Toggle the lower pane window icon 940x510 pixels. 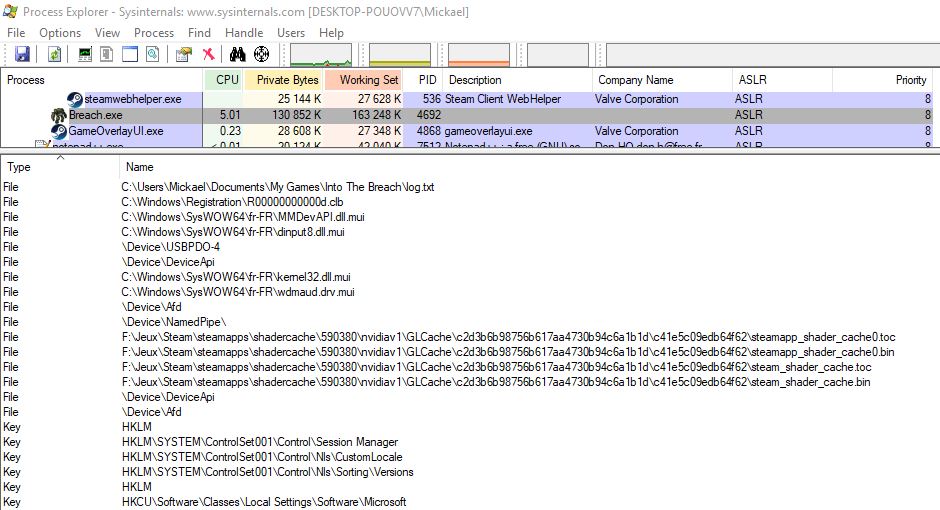pyautogui.click(x=129, y=55)
